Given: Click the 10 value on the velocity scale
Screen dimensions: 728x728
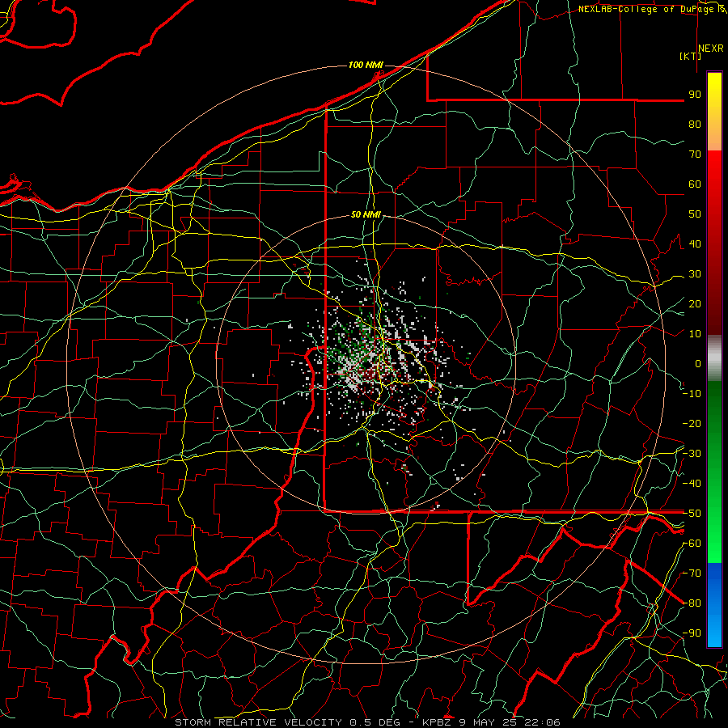Looking at the screenshot, I should coord(695,334).
